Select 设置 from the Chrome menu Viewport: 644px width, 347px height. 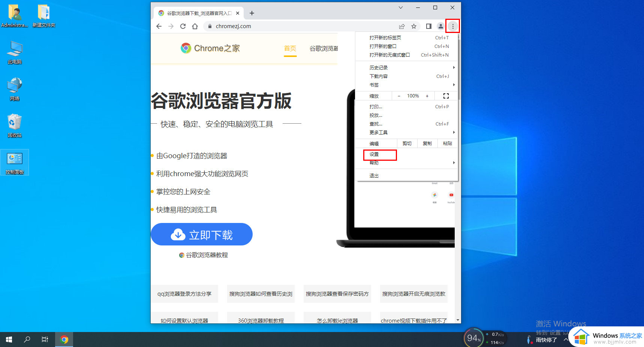pos(375,154)
